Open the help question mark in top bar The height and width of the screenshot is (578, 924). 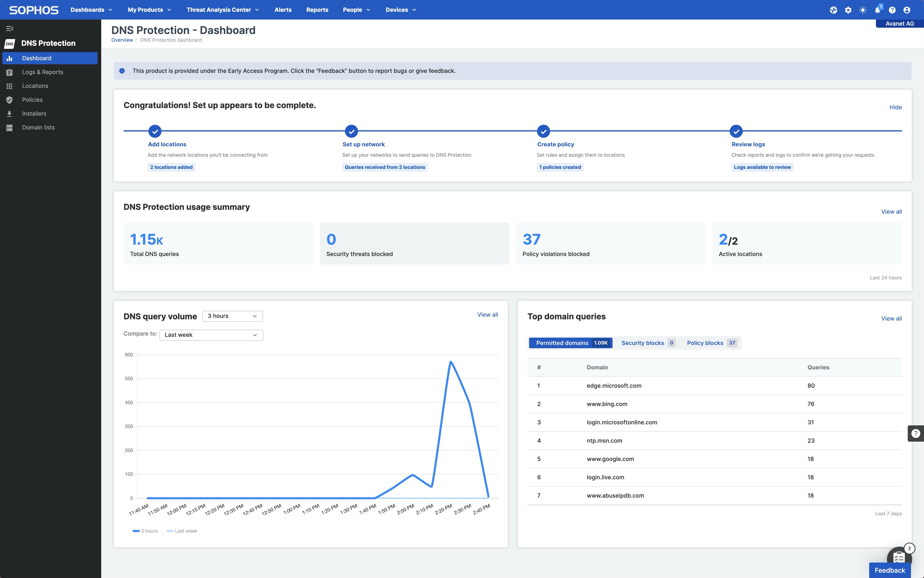(x=892, y=10)
